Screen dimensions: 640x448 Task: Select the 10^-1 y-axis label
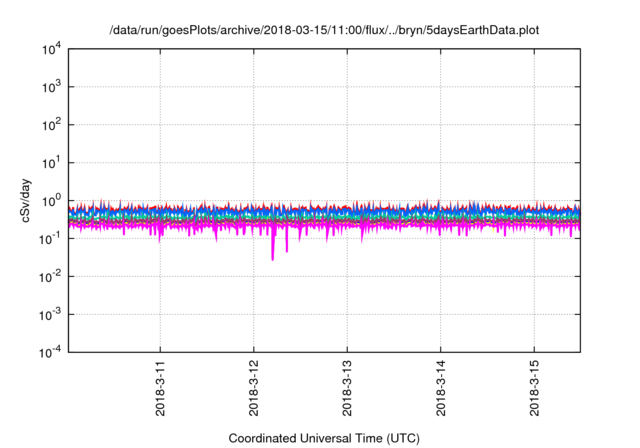51,239
